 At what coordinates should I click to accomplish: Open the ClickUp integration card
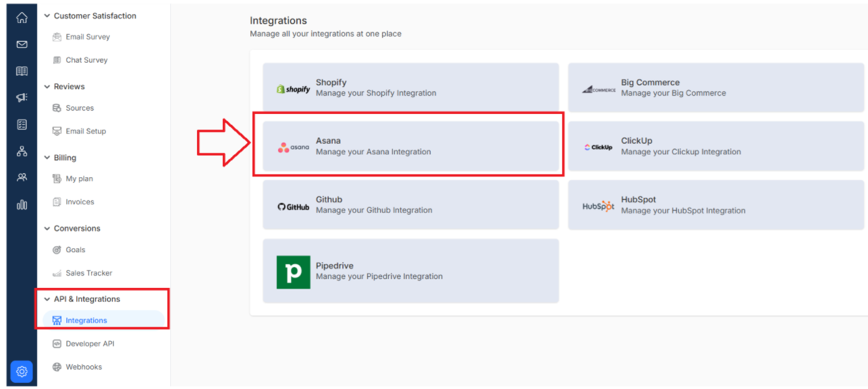(x=716, y=146)
